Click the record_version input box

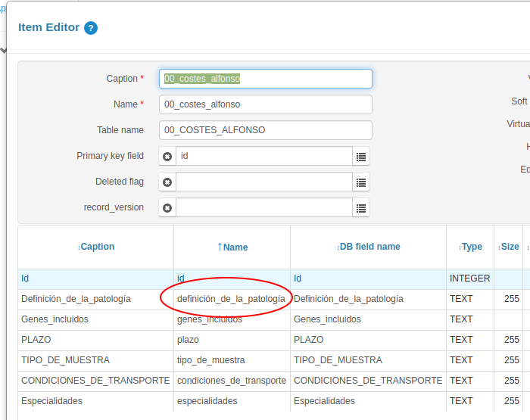point(264,207)
